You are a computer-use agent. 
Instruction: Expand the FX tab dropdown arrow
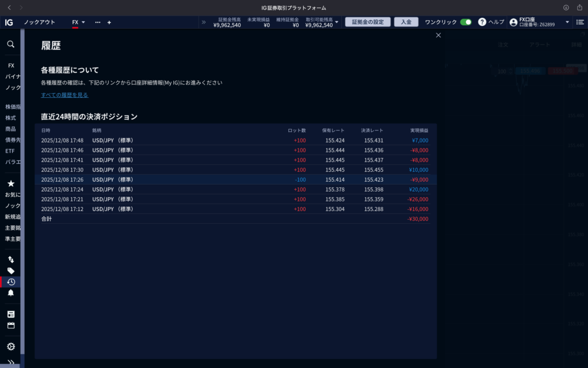pyautogui.click(x=83, y=22)
